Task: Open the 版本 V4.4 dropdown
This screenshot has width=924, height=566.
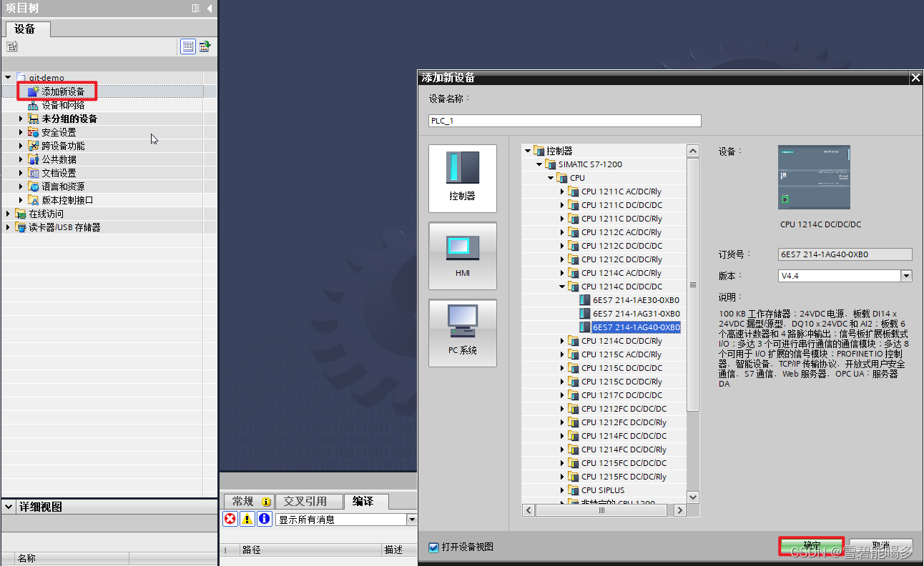Action: point(906,276)
